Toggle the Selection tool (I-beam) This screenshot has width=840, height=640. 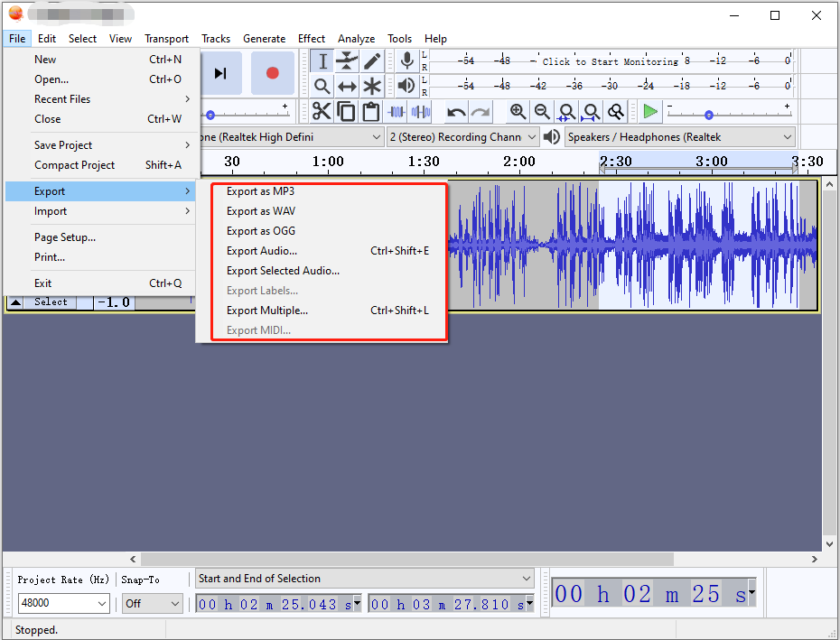point(322,61)
